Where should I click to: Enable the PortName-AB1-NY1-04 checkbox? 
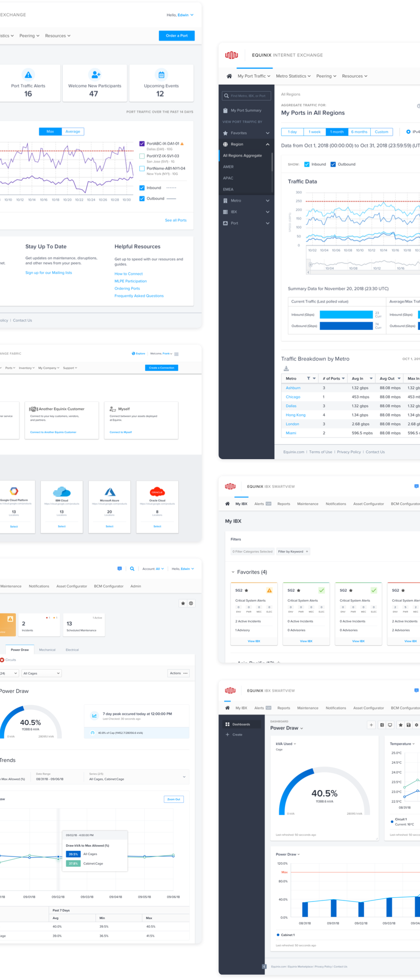click(x=142, y=169)
